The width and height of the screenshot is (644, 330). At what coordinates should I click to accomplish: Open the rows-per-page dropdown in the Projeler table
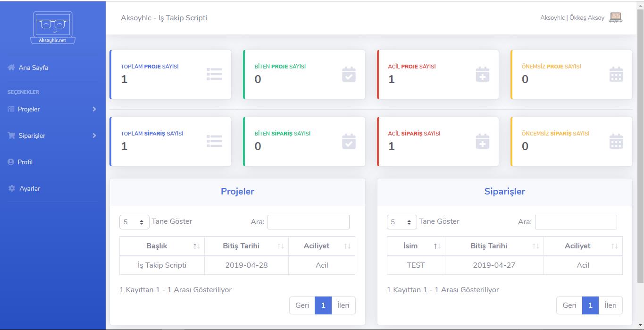(134, 222)
